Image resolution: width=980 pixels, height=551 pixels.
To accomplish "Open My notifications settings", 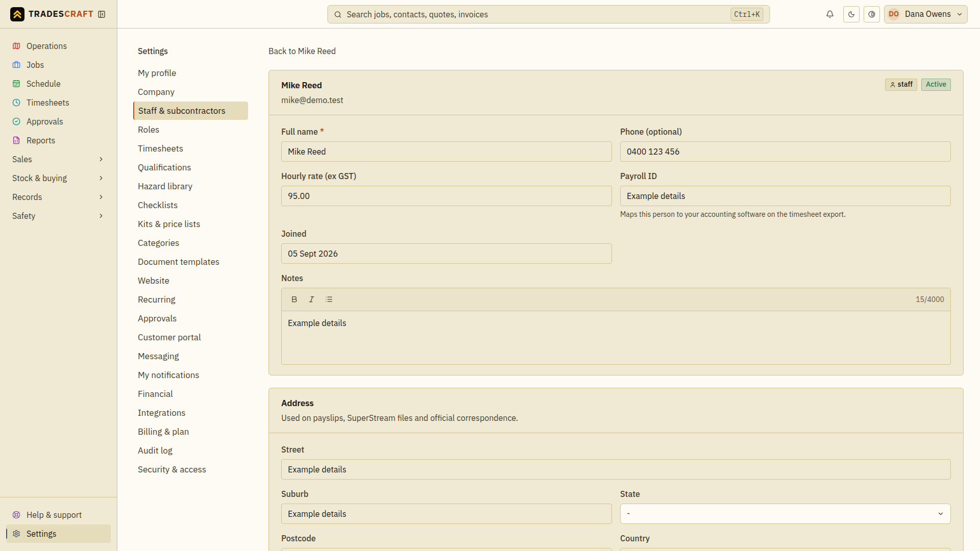I will click(x=190, y=375).
